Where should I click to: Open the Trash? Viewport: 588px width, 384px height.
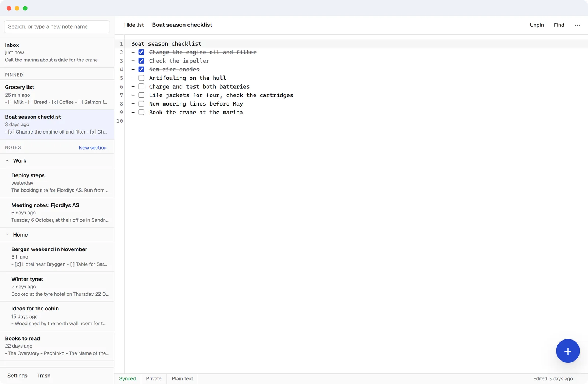pos(44,376)
